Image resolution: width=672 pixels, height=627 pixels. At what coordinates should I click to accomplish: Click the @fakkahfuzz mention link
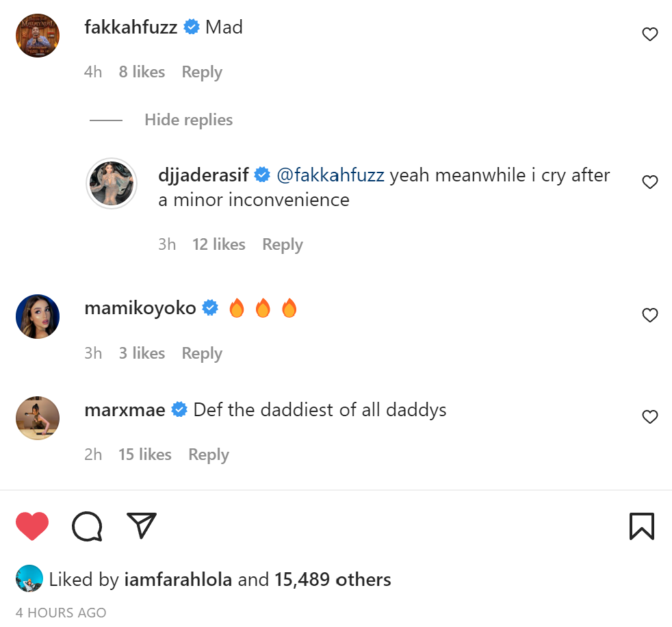tap(331, 175)
